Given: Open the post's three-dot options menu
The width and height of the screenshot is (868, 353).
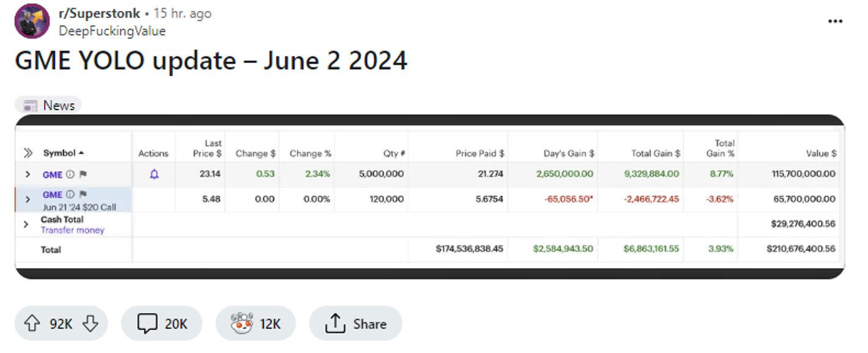Looking at the screenshot, I should coord(835,21).
